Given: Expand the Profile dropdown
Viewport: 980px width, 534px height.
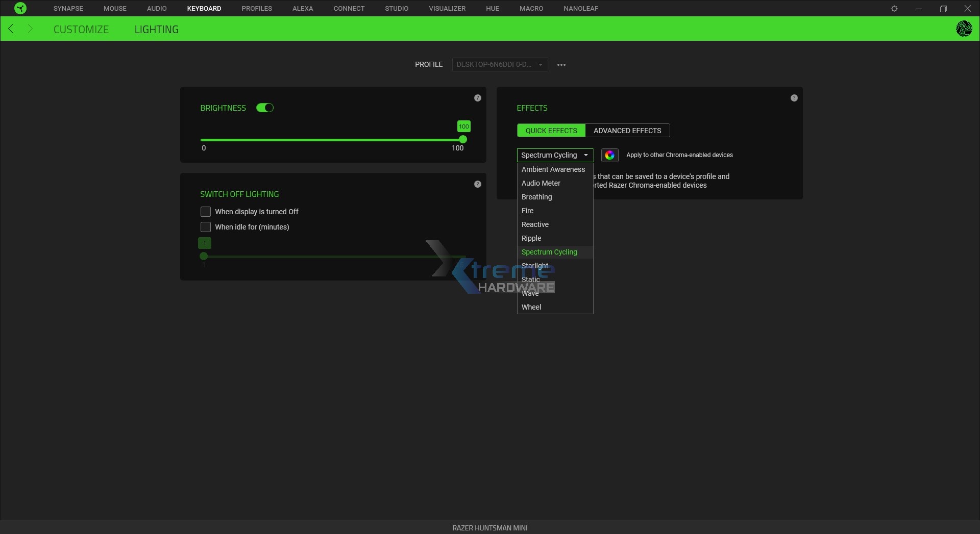Looking at the screenshot, I should click(x=499, y=65).
